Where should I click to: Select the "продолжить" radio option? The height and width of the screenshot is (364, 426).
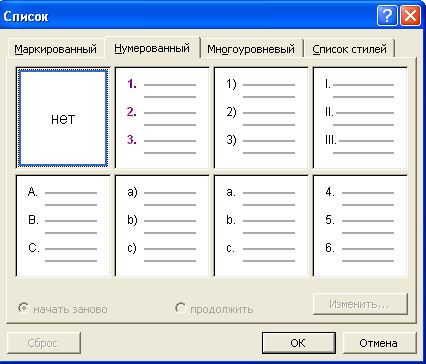[181, 308]
